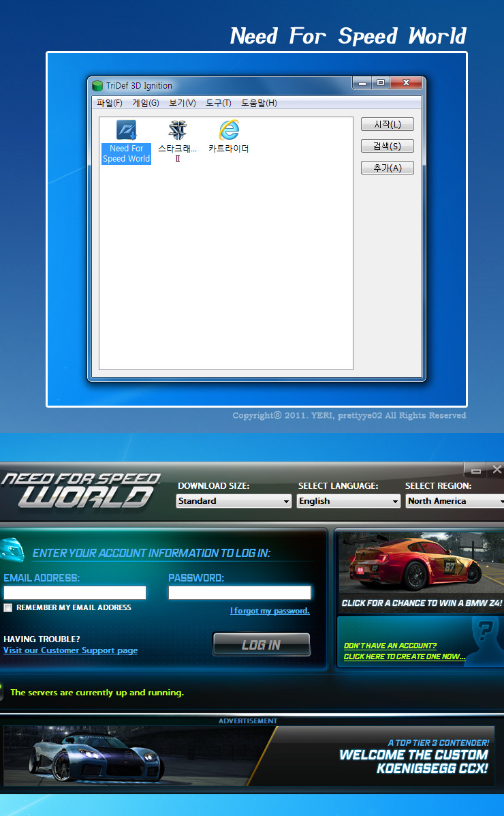Select the Need For Speed World game icon

(x=127, y=142)
